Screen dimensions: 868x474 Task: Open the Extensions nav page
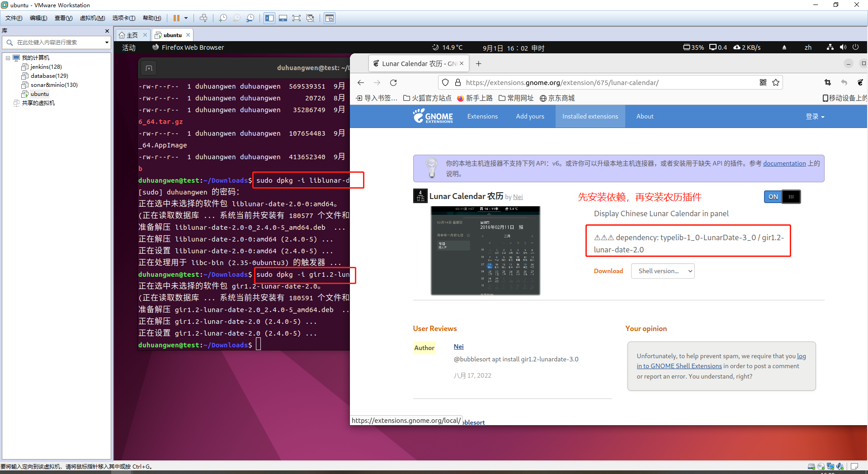[482, 116]
